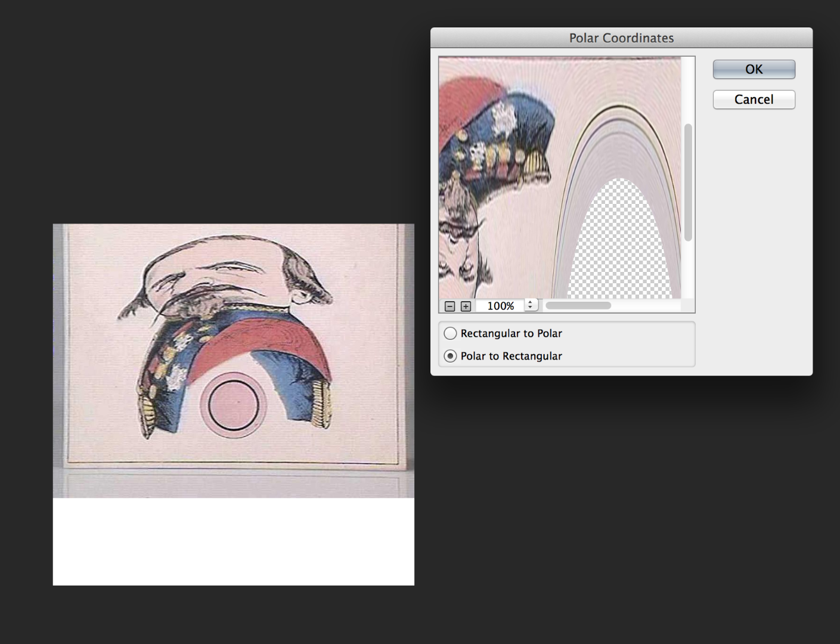The image size is (840, 644).
Task: Click the preview vertical scrollbar thumb
Action: tap(688, 182)
